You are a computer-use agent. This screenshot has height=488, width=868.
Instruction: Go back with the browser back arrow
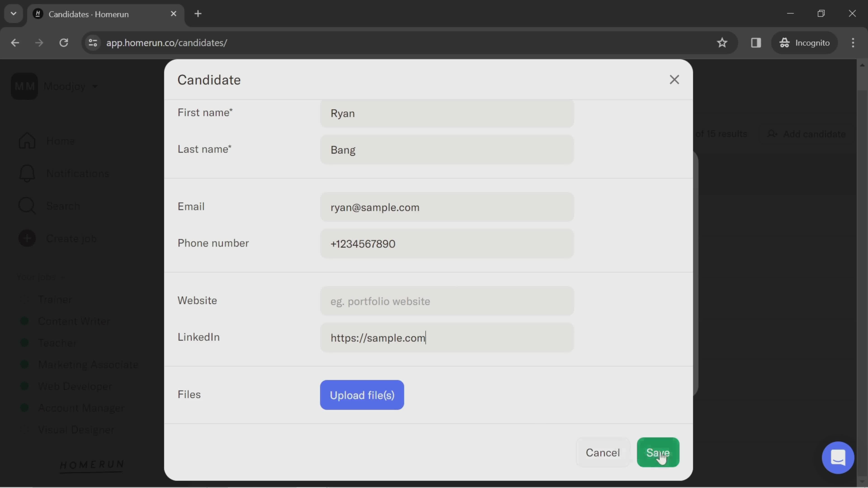(x=15, y=43)
